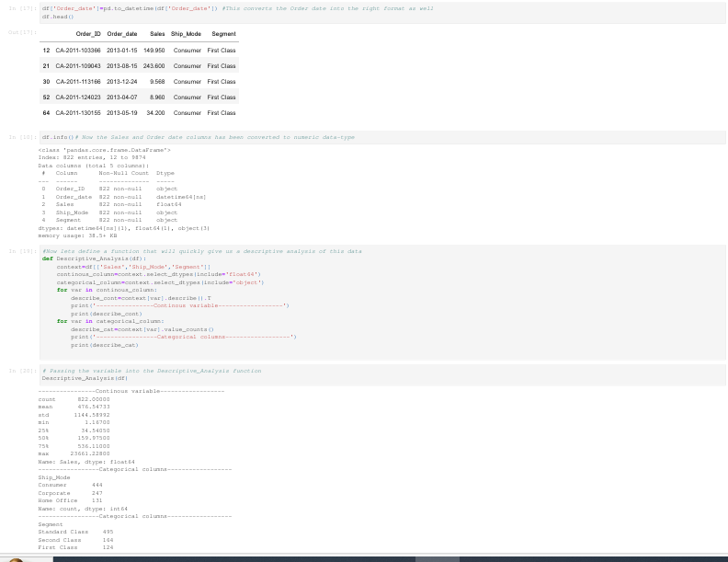Click the Home Office 131 count line
Image resolution: width=728 pixels, height=562 pixels.
click(x=70, y=500)
